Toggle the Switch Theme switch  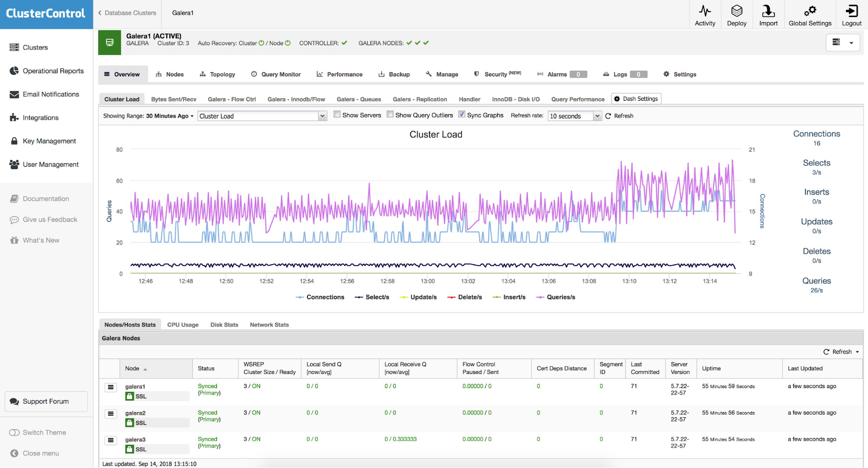pos(14,432)
